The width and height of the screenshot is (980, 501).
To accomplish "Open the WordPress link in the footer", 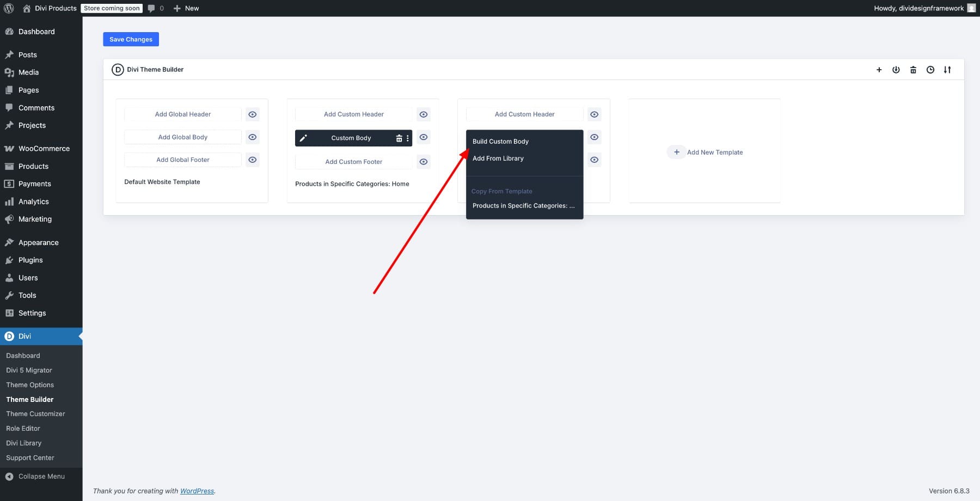I will 197,491.
